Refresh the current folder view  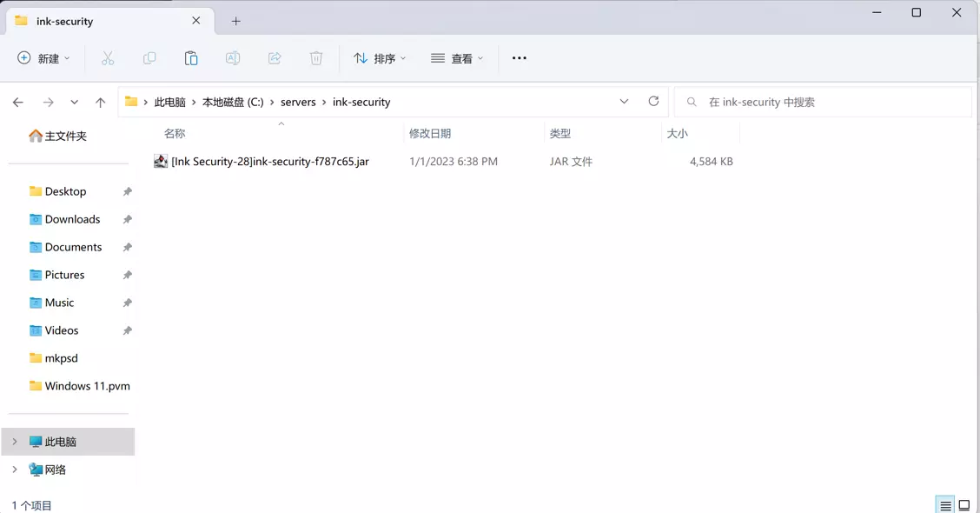click(x=653, y=102)
